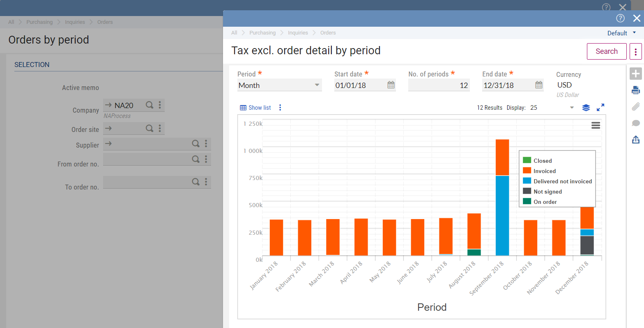
Task: Navigate to Inquiries breadcrumb in dialog
Action: point(298,33)
